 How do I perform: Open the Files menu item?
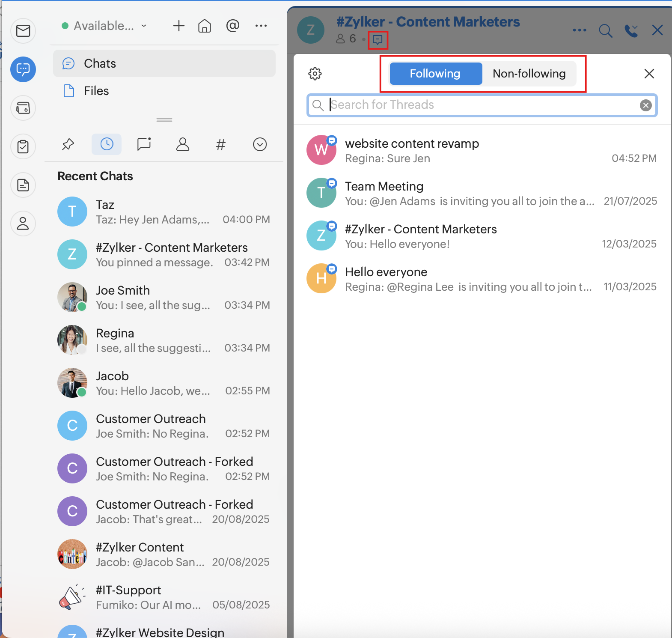(x=96, y=91)
